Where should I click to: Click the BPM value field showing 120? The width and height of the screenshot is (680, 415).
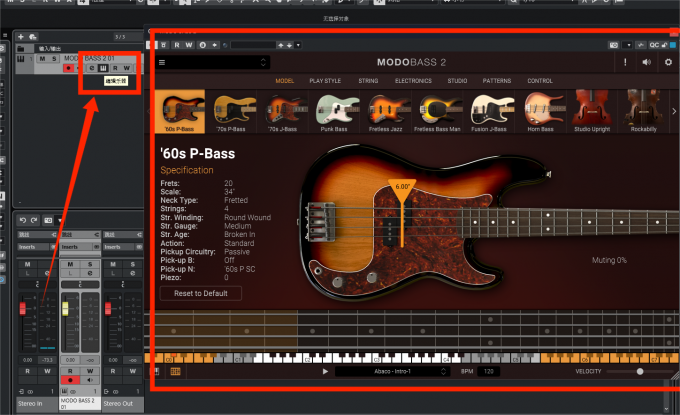coord(488,371)
